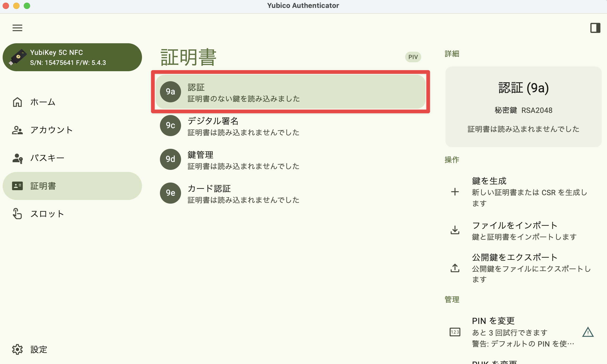Click the ホーム house icon
This screenshot has width=607, height=364.
[17, 102]
